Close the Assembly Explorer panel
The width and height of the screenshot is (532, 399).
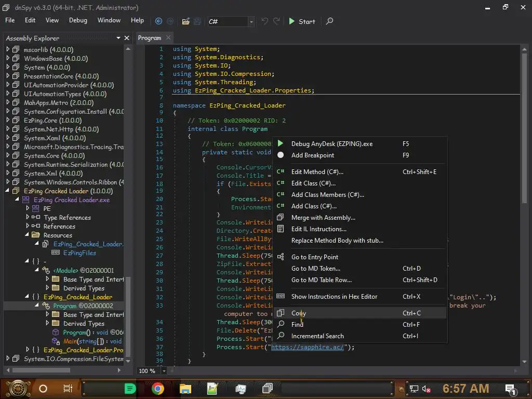pos(127,38)
